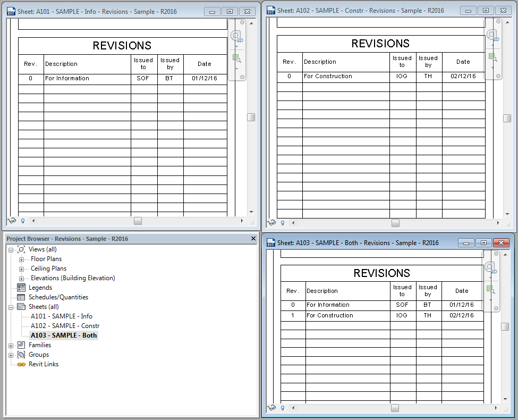The image size is (518, 420).
Task: Open the 2D SteeringWheel on sheet A103
Action: pos(489,267)
